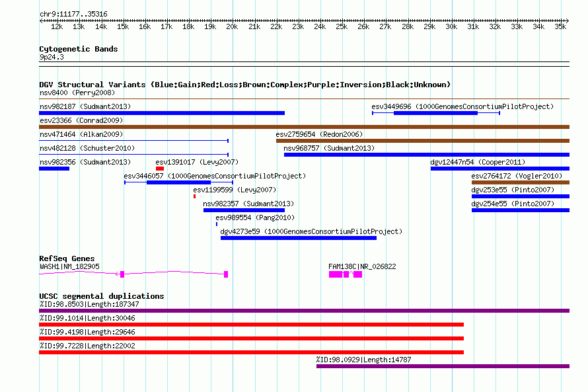Select the nsv968757 (Sudmant2013) blue bar

point(427,155)
